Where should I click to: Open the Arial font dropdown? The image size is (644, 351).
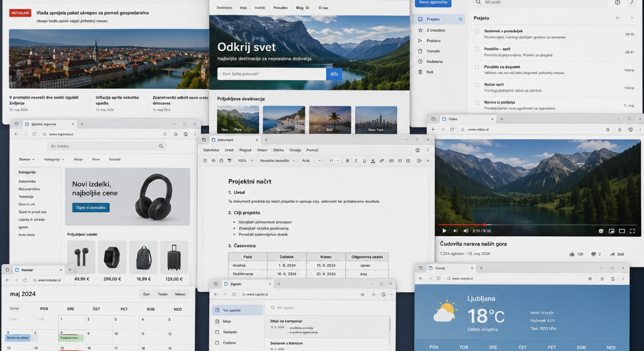tap(311, 161)
